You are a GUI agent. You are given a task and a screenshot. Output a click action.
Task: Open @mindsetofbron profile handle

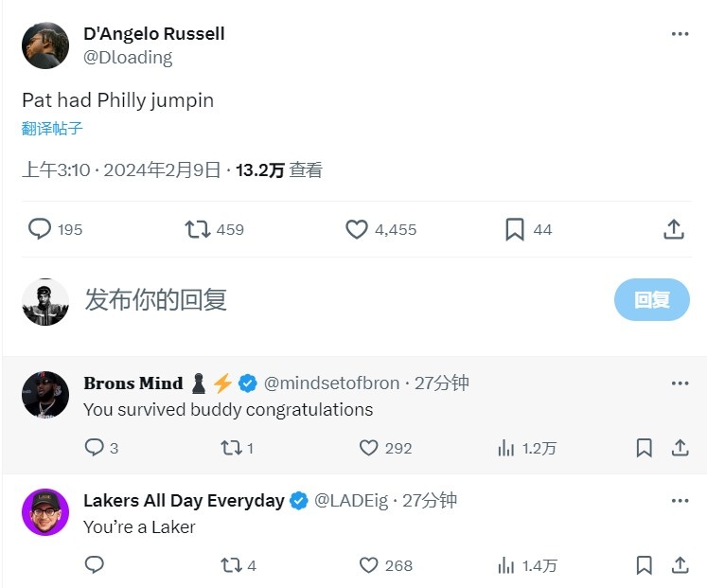331,383
